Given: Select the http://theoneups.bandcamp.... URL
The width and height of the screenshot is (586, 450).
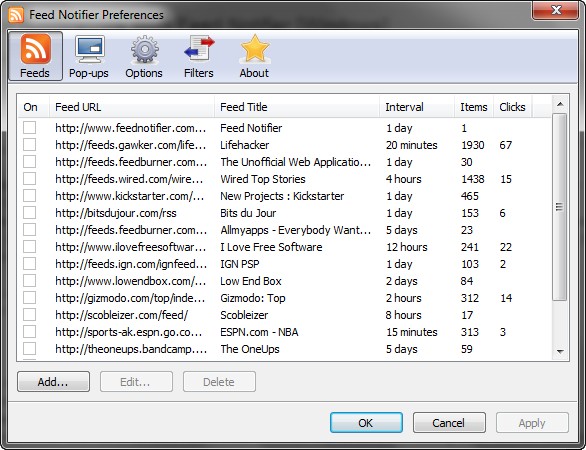Looking at the screenshot, I should pos(131,349).
